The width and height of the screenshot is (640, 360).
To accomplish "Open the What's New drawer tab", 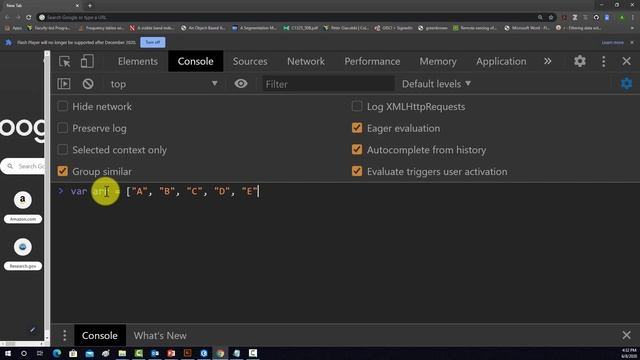I will pos(160,336).
